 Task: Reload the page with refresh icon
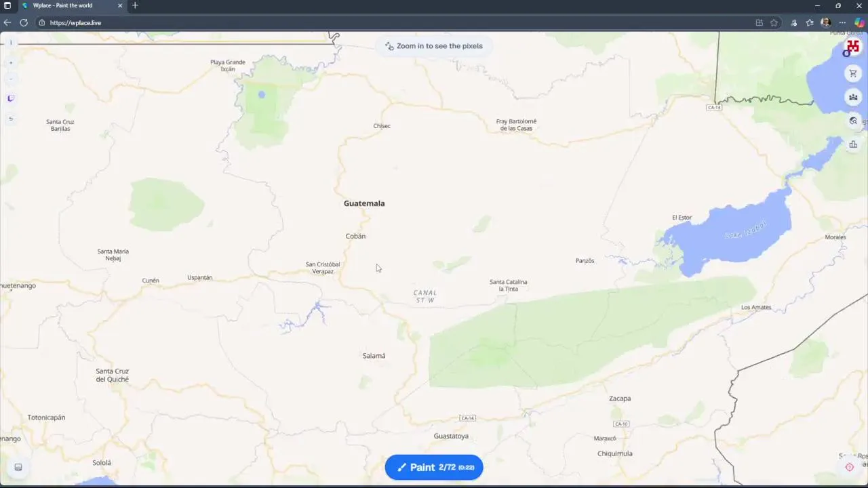coord(24,22)
